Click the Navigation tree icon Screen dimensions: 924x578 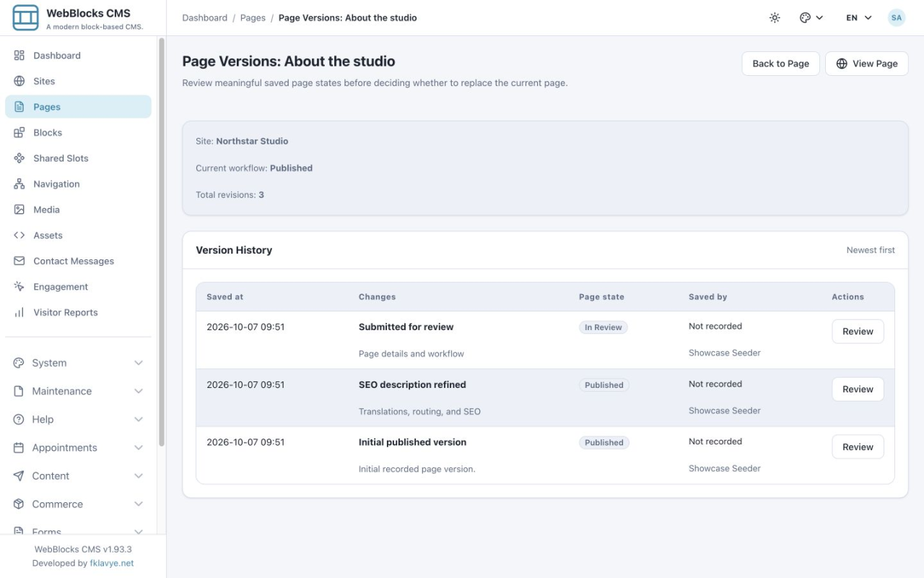pos(19,184)
